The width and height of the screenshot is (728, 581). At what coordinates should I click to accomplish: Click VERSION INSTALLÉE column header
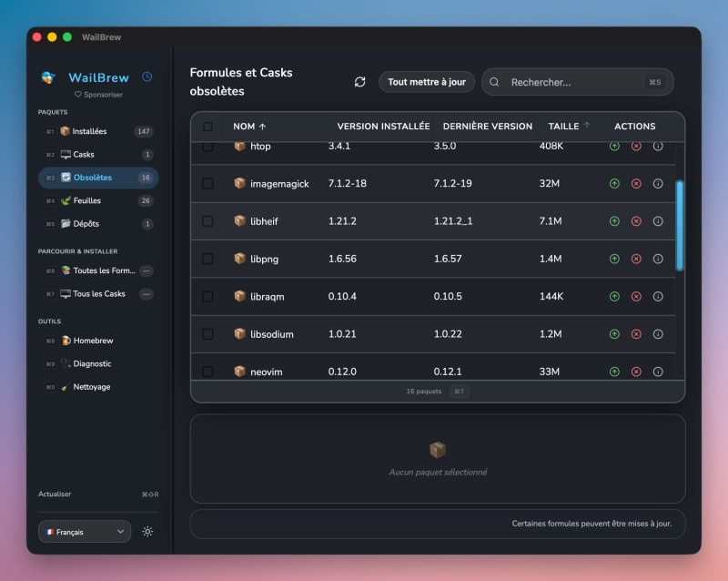tap(383, 127)
